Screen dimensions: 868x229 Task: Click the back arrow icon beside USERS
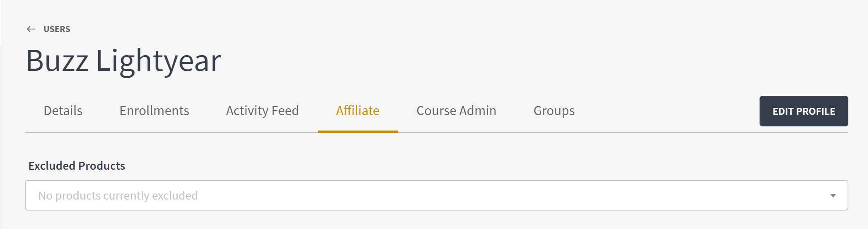31,29
